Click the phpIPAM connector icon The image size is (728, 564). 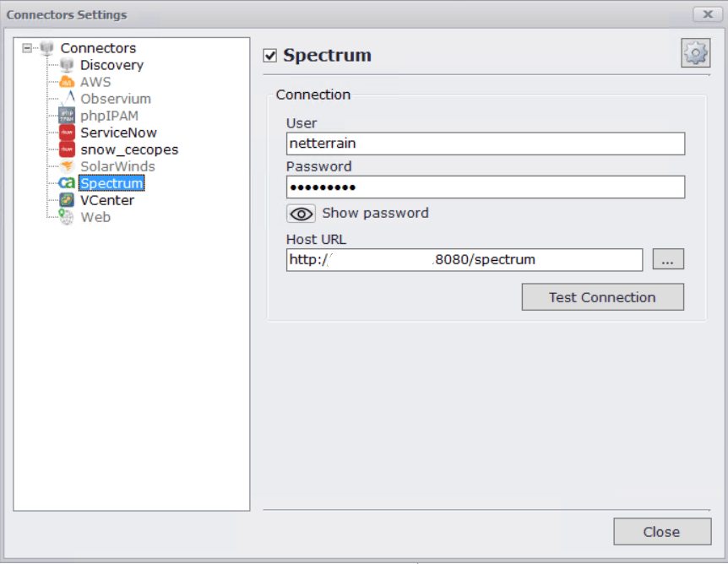tap(67, 116)
